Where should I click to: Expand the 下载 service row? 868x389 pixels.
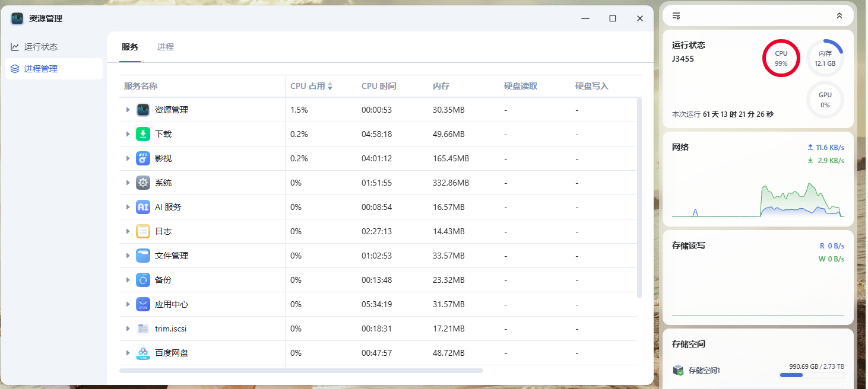pos(128,134)
